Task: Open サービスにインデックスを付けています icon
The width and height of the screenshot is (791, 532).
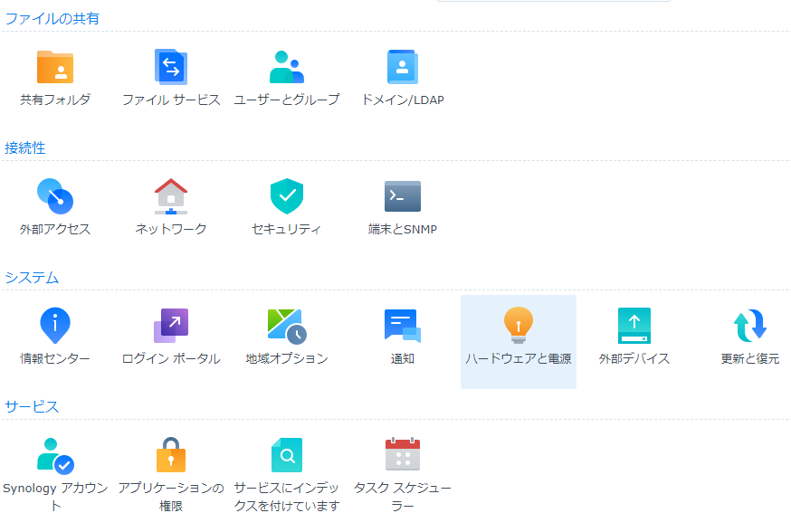Action: [287, 455]
